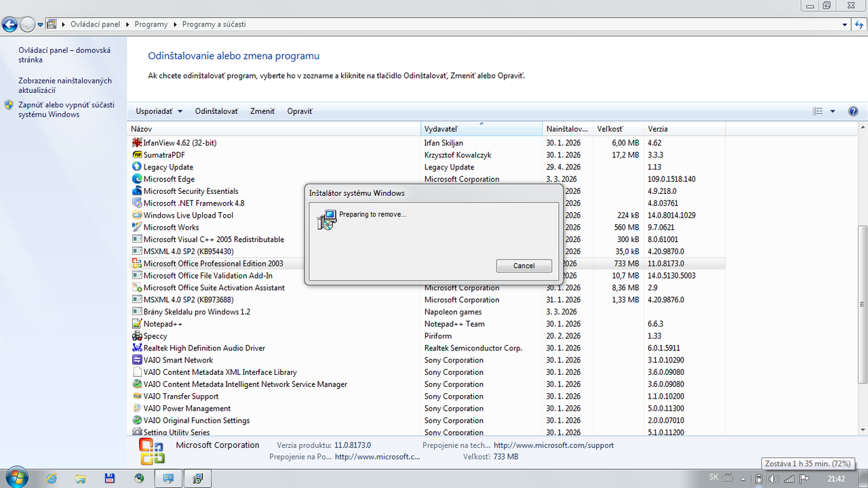868x488 pixels.
Task: Sort the list by the Názov column header
Action: click(275, 129)
